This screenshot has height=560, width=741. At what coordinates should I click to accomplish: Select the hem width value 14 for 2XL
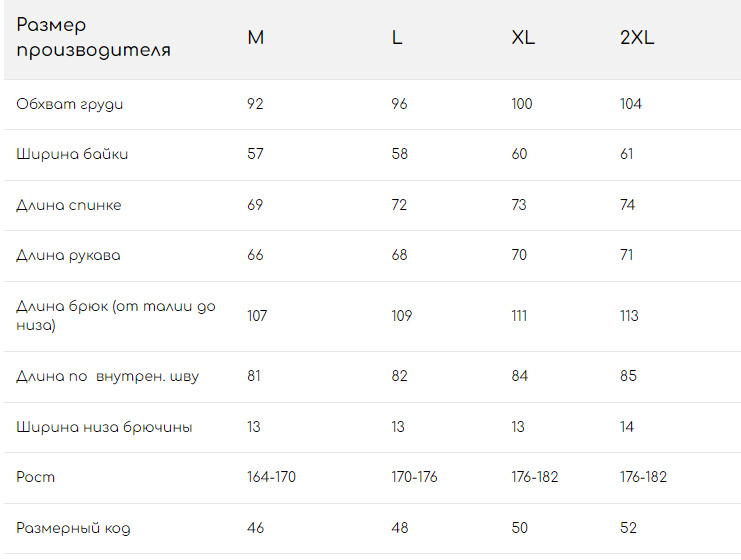626,427
